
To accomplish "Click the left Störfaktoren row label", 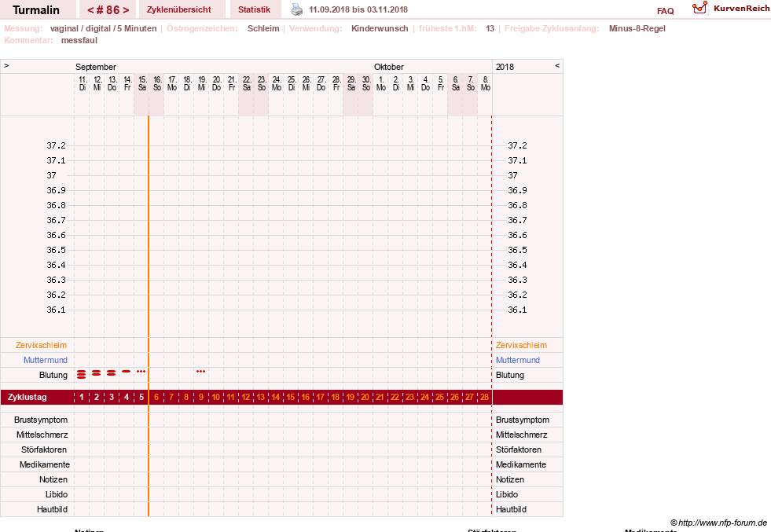I will (44, 449).
